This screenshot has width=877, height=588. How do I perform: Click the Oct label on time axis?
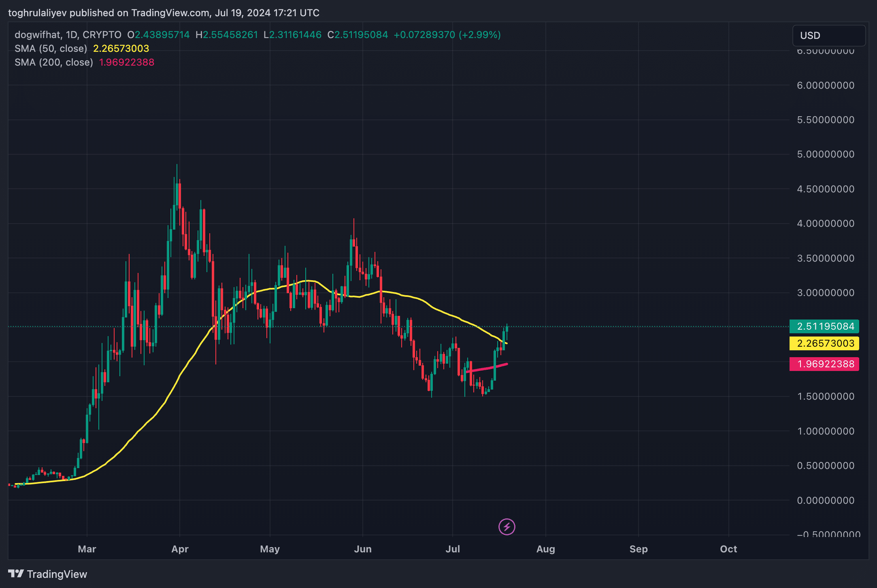[x=728, y=549]
